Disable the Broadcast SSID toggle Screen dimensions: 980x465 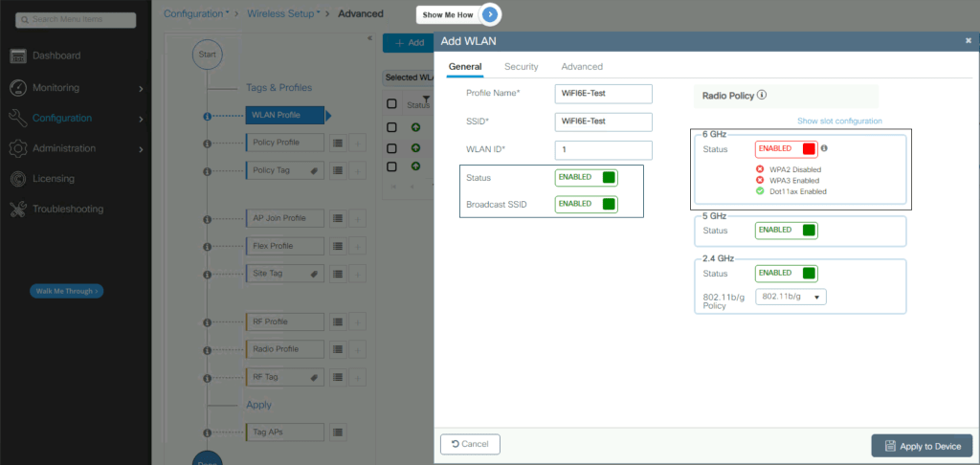(x=586, y=204)
